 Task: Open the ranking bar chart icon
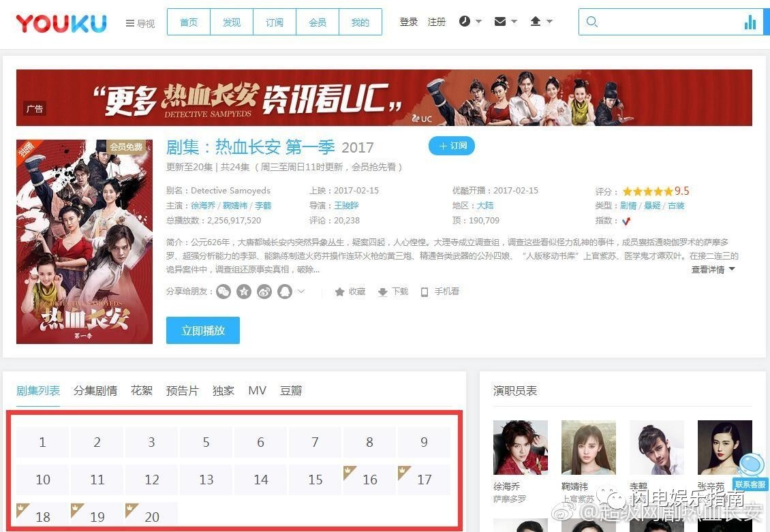click(x=750, y=22)
